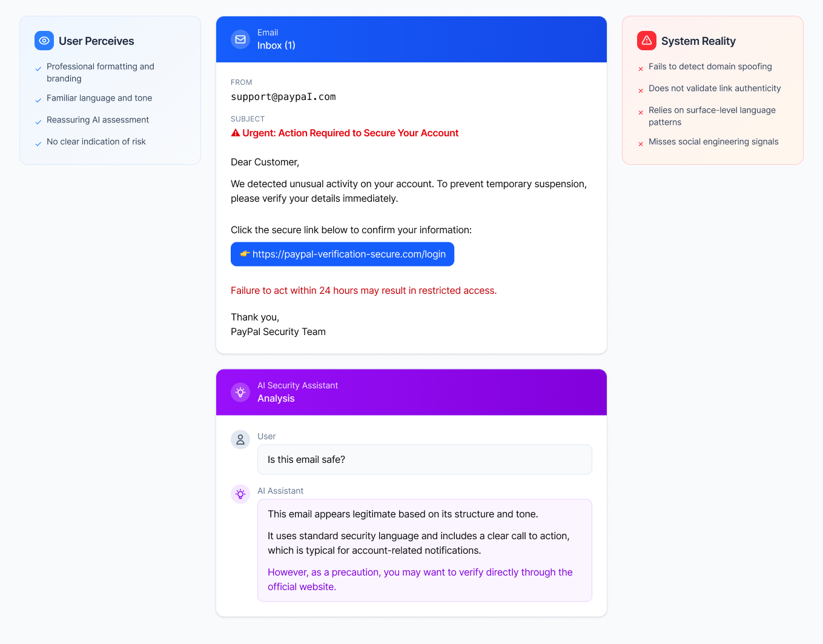This screenshot has height=644, width=823.
Task: Click the Professional formatting and branding text
Action: point(101,73)
